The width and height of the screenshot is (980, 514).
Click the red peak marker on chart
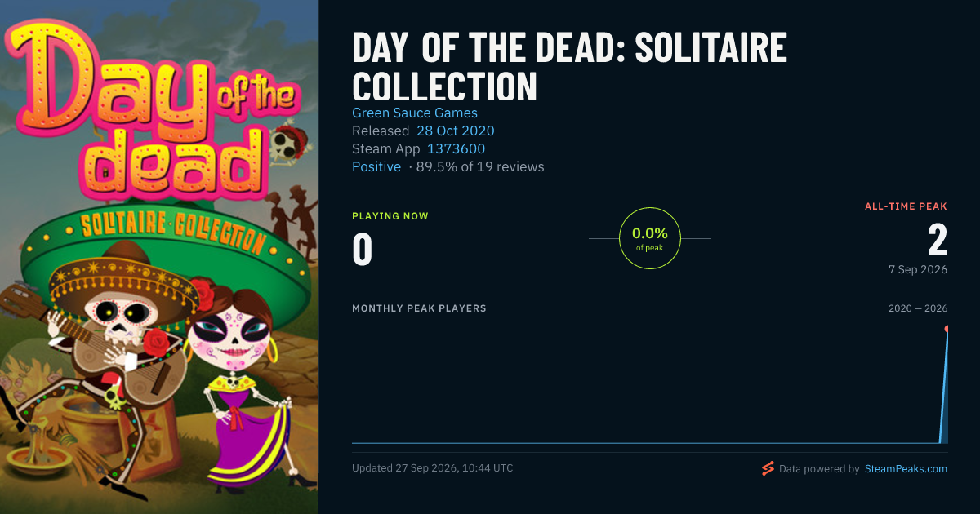tap(947, 329)
